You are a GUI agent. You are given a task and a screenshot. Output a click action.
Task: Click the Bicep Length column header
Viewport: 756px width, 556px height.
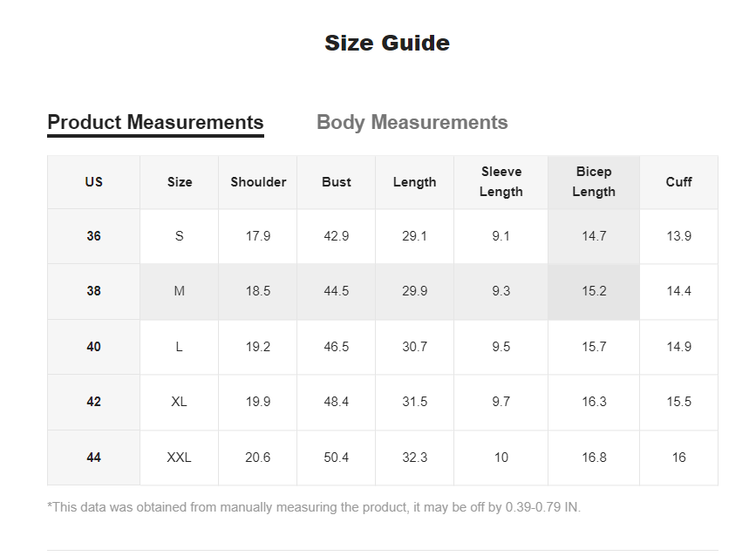coord(594,182)
